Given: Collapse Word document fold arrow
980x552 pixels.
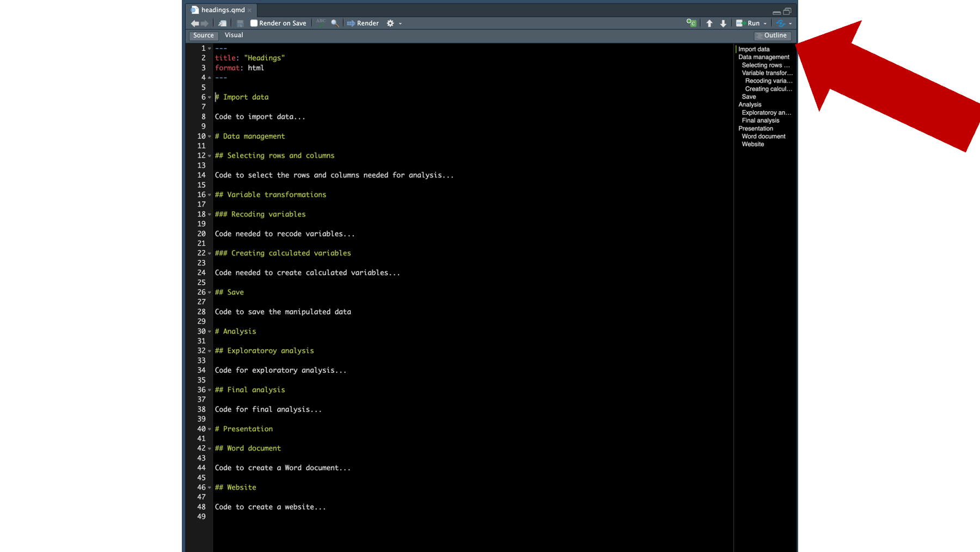Looking at the screenshot, I should [x=210, y=448].
